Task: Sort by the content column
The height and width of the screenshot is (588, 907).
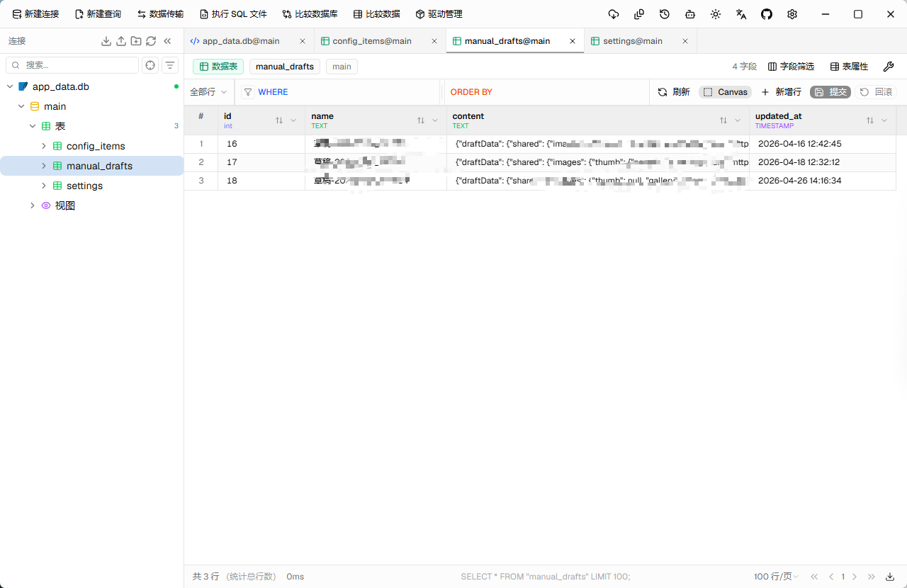Action: [723, 120]
